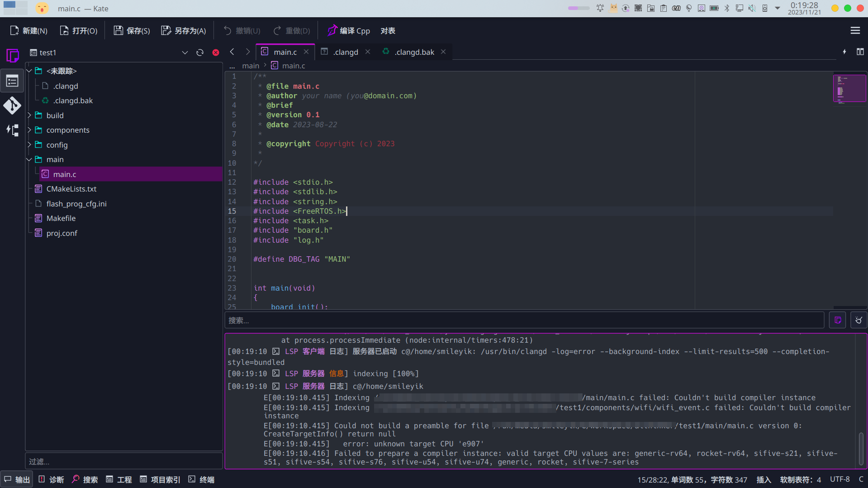Viewport: 868px width, 488px height.
Task: Click the project filter (过滤) field
Action: tap(123, 461)
